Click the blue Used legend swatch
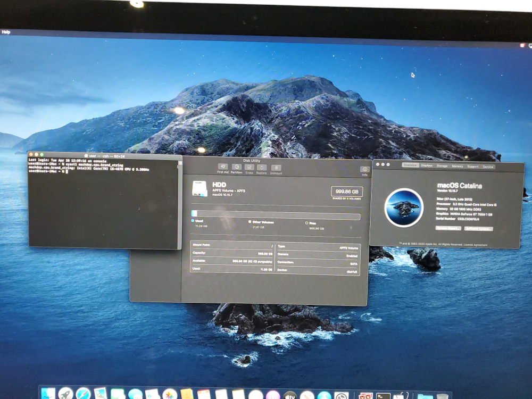The height and width of the screenshot is (399, 532). [x=193, y=221]
